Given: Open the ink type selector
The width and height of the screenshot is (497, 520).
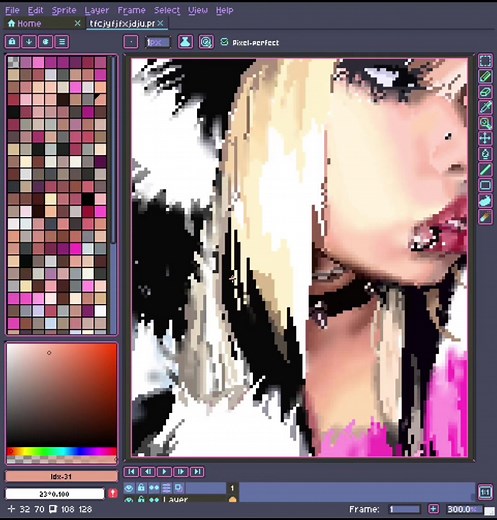Looking at the screenshot, I should point(185,42).
